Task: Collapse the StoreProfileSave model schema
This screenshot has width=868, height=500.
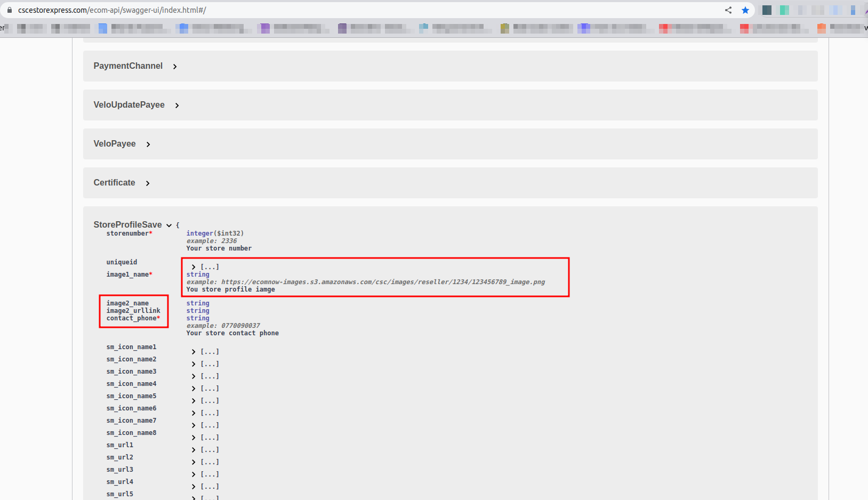Action: pyautogui.click(x=168, y=225)
